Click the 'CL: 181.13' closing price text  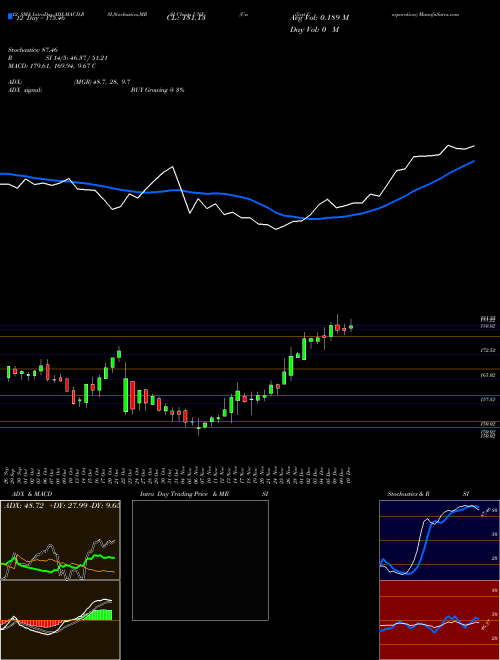click(x=185, y=18)
